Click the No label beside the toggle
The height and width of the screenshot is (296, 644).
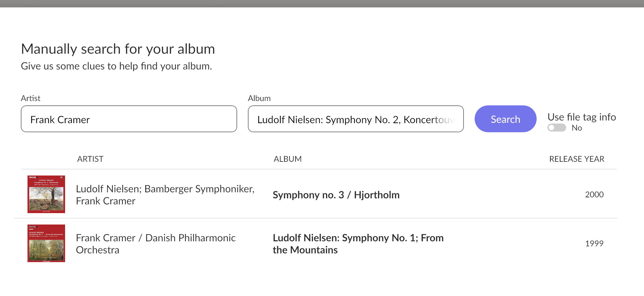(577, 128)
